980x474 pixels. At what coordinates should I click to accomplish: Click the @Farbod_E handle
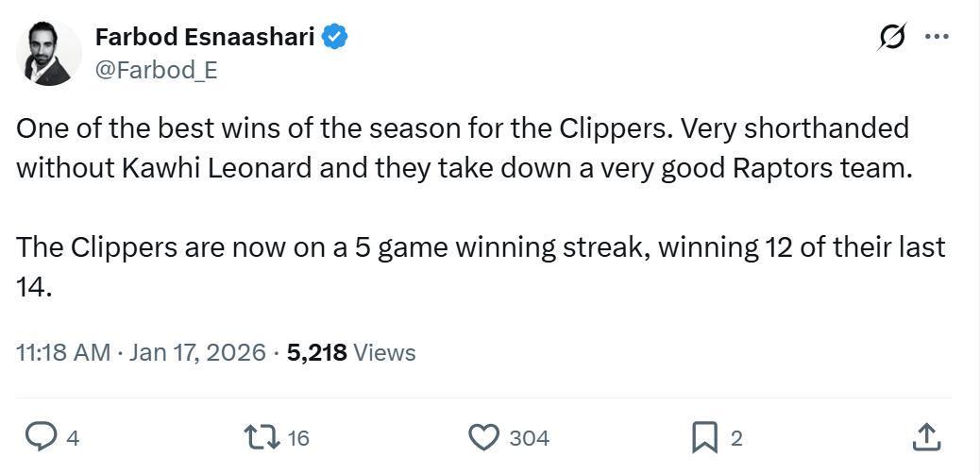(156, 70)
